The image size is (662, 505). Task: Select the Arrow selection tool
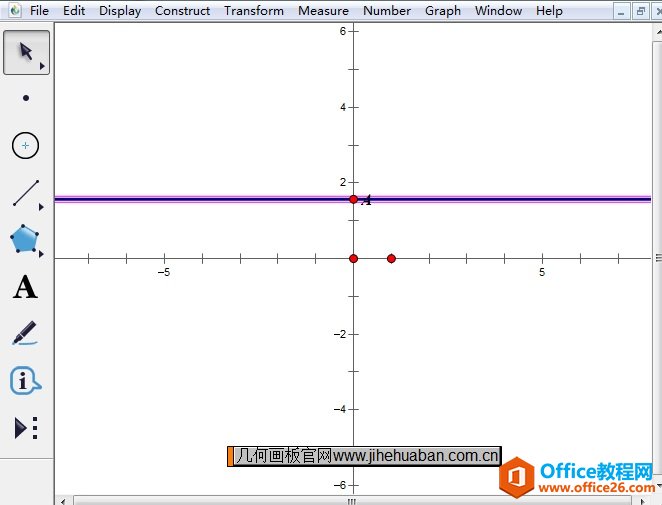pos(26,52)
